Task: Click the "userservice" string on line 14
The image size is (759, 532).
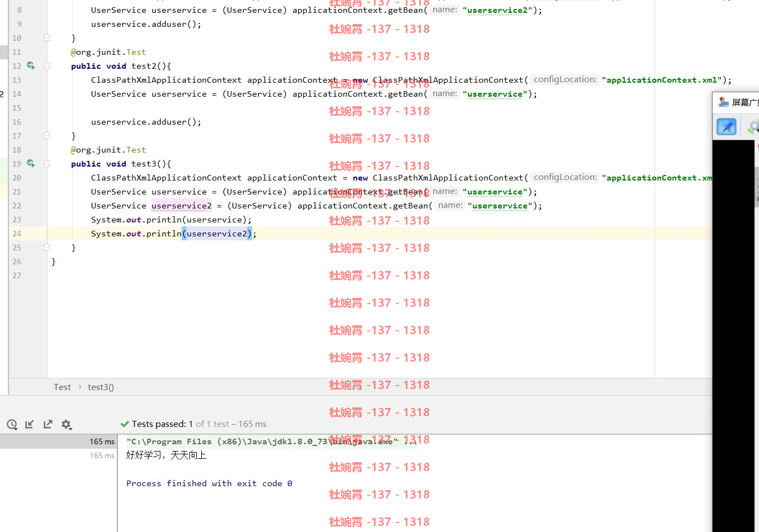Action: [x=495, y=94]
